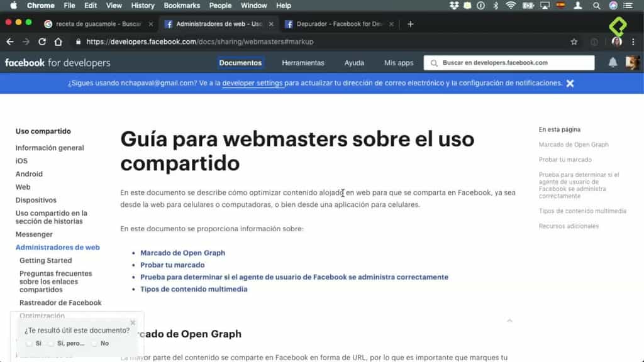
Task: Jump to 'Probar tu marcado' in page outline
Action: [565, 160]
